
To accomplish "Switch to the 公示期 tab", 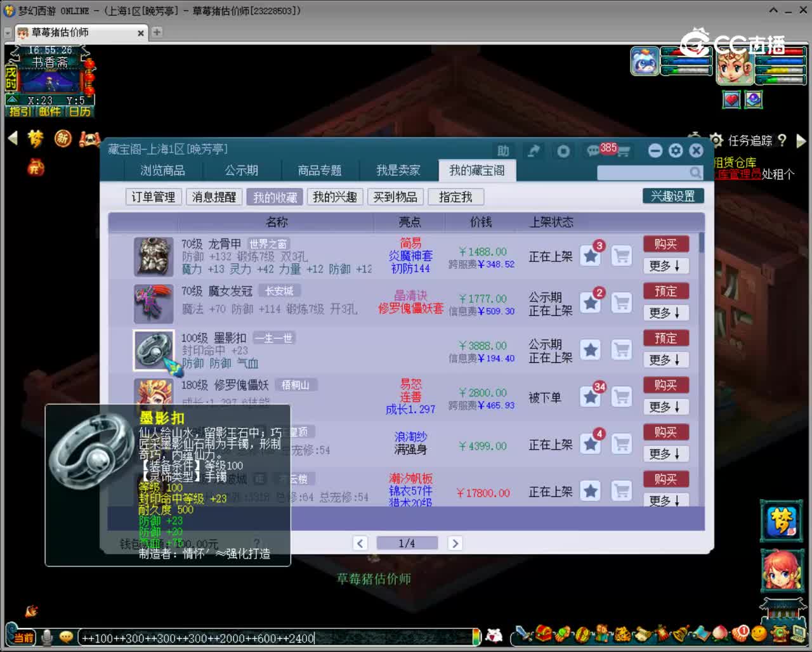I will [x=241, y=170].
